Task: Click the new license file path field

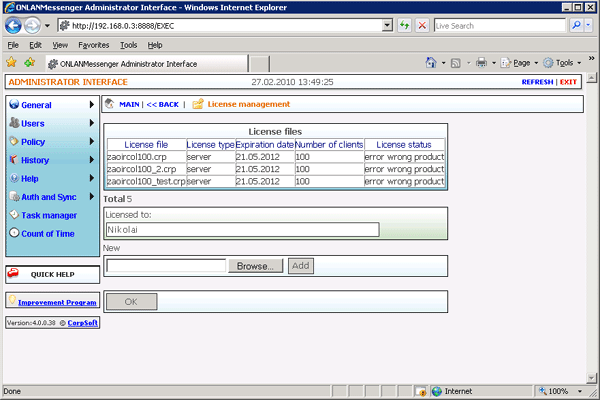Action: point(166,266)
